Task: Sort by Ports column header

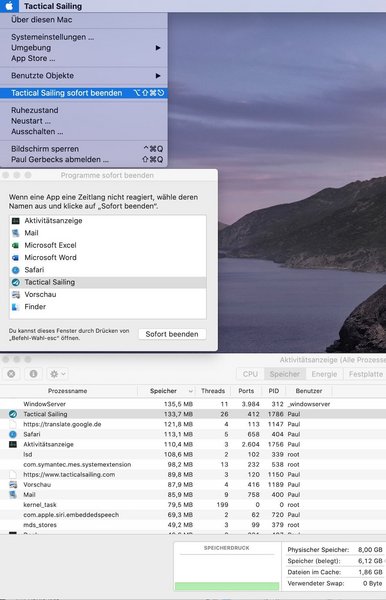Action: 246,391
